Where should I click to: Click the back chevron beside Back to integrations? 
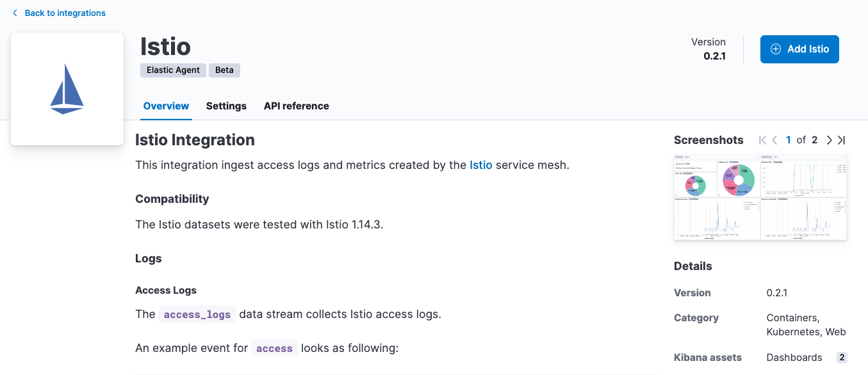coord(14,13)
